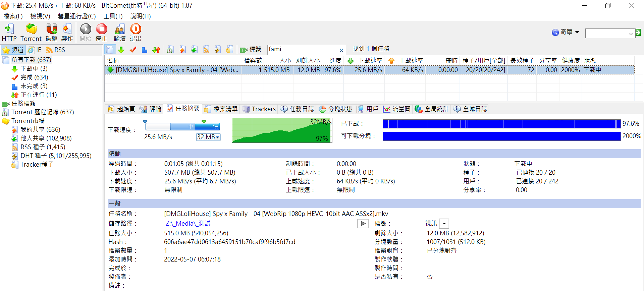Open the forum (論壇) icon

pyautogui.click(x=120, y=33)
